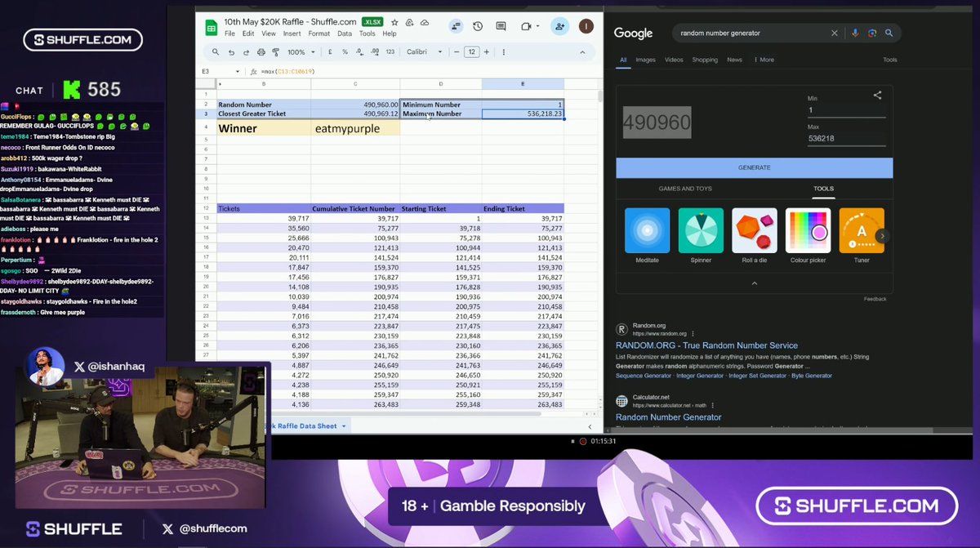Open the Spinner tool tile
Image resolution: width=980 pixels, height=548 pixels.
point(701,230)
